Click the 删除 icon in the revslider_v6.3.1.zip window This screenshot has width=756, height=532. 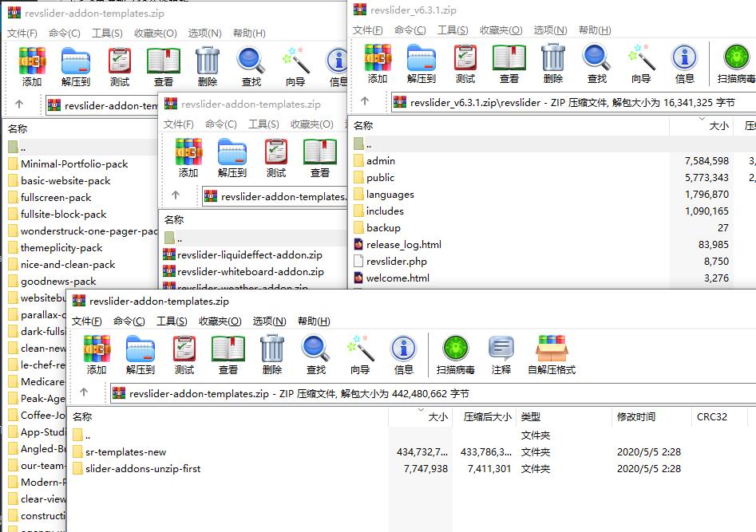pos(553,64)
